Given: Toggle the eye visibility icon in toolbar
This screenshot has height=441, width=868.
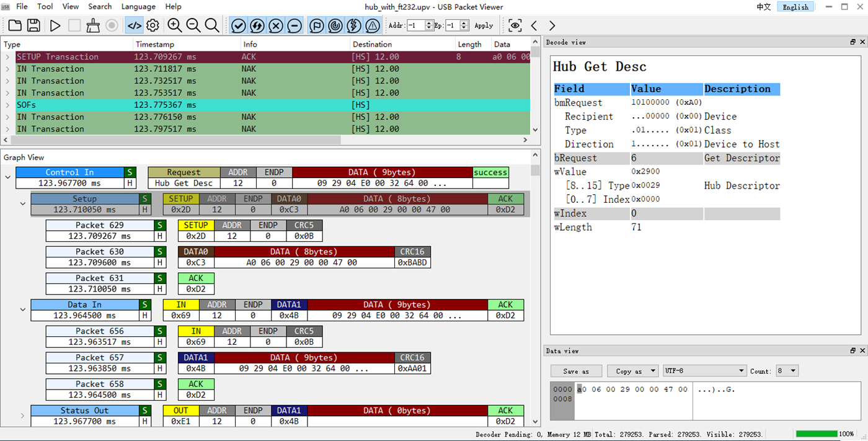Looking at the screenshot, I should click(x=515, y=25).
